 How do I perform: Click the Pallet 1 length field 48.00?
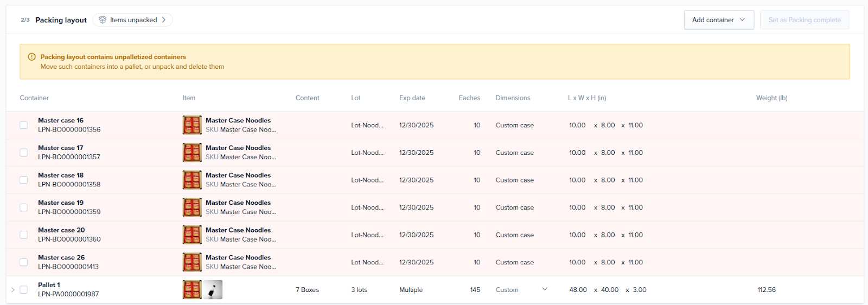[578, 290]
